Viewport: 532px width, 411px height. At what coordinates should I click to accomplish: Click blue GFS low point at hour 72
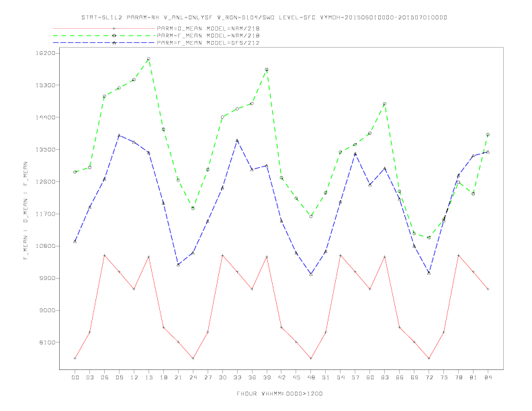[x=429, y=273]
